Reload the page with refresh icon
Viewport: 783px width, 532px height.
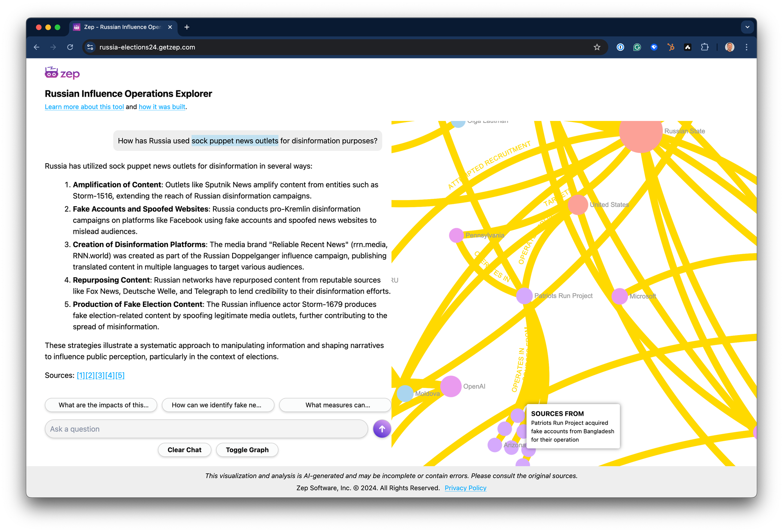point(70,47)
